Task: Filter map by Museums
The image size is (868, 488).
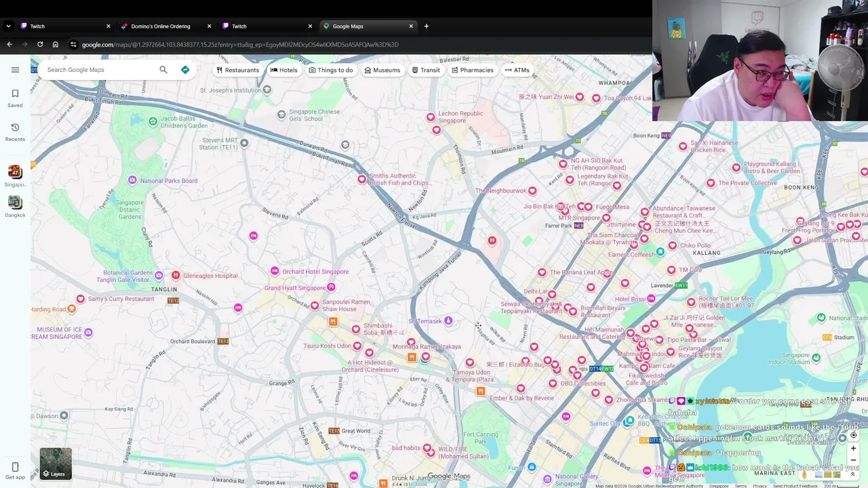Action: pos(382,70)
